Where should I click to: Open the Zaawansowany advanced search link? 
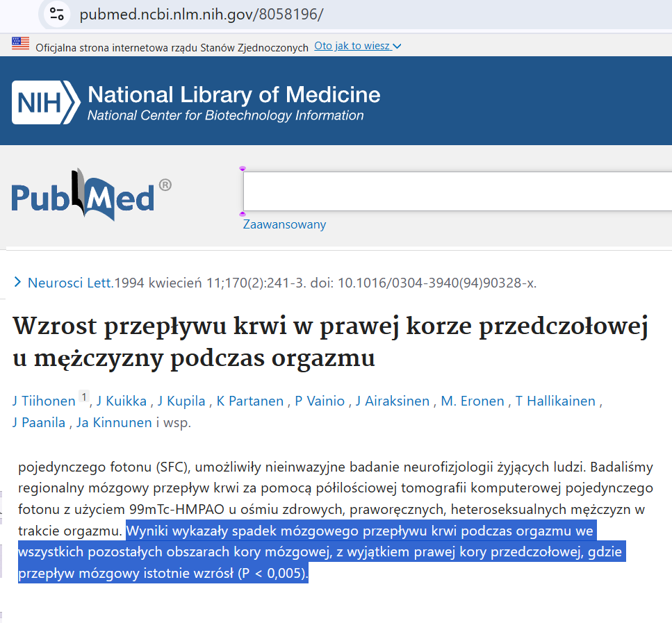(284, 224)
